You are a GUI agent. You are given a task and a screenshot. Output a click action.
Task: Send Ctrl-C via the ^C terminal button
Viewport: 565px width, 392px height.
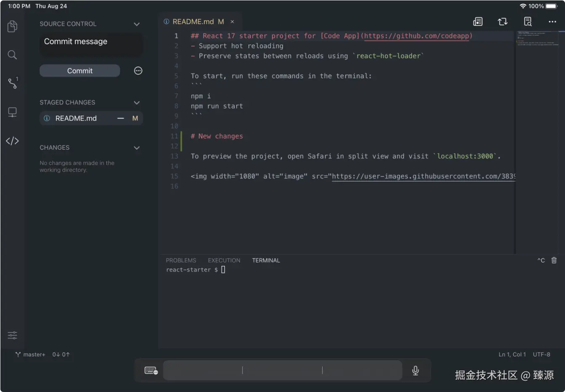[x=541, y=260]
